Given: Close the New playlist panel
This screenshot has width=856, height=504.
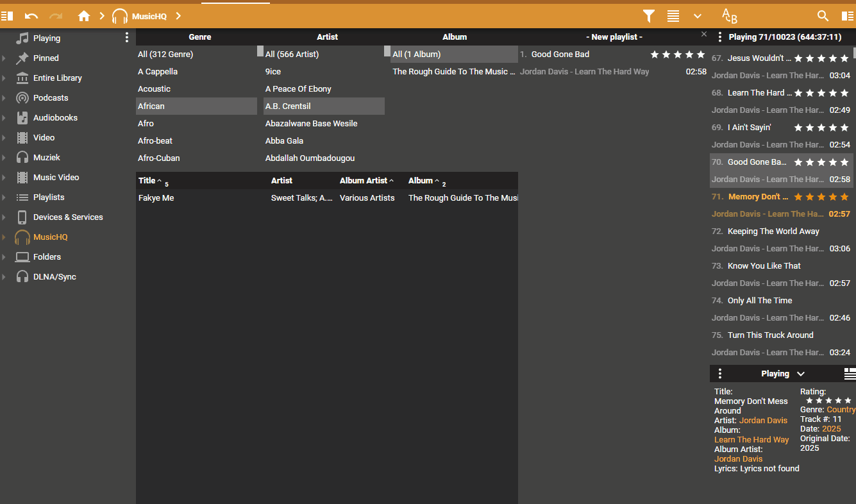Looking at the screenshot, I should 704,34.
